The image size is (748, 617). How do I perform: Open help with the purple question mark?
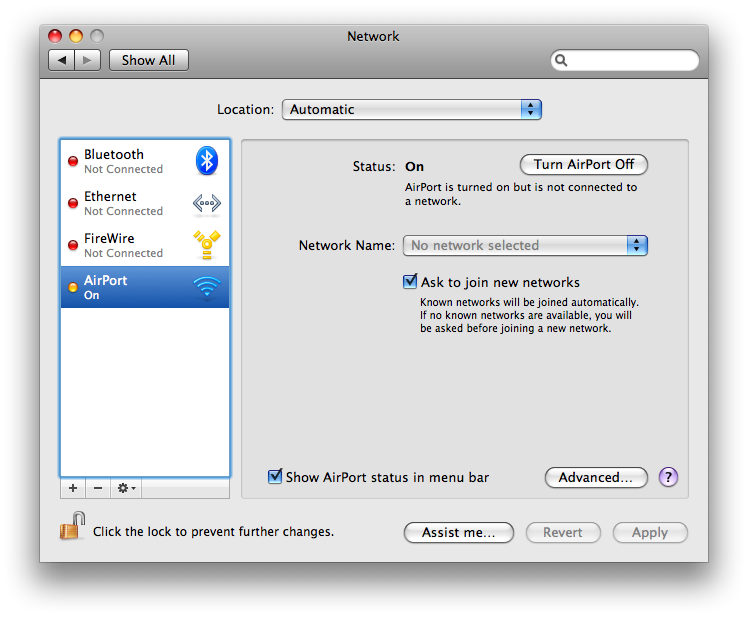pos(669,477)
